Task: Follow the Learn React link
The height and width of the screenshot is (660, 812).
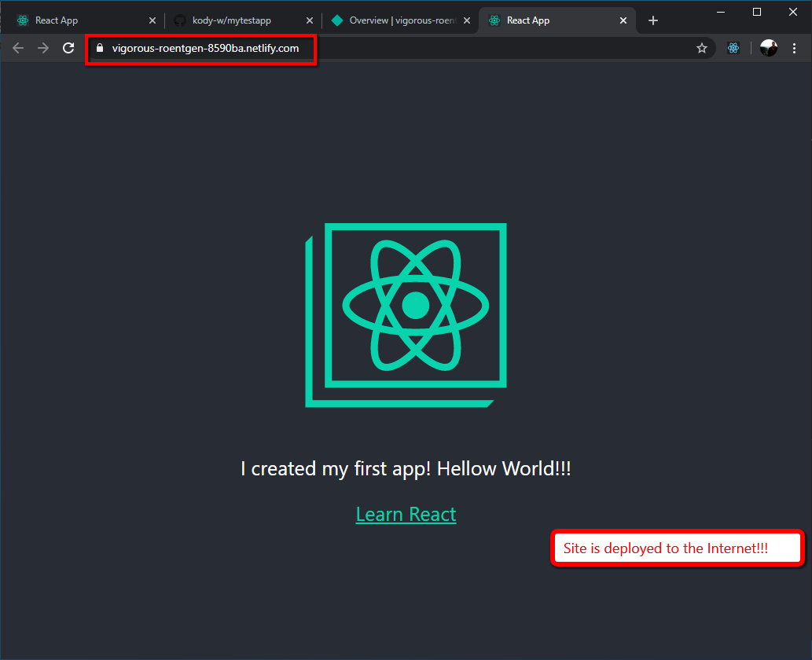Action: coord(406,514)
